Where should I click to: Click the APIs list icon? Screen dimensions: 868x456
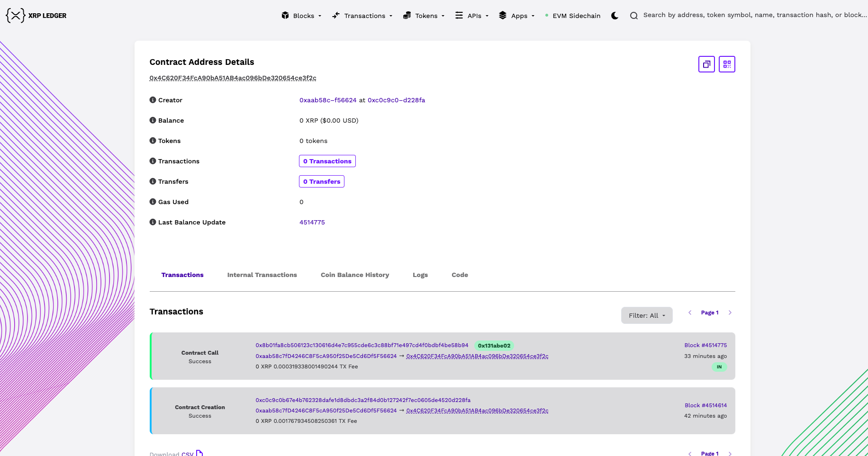tap(459, 15)
